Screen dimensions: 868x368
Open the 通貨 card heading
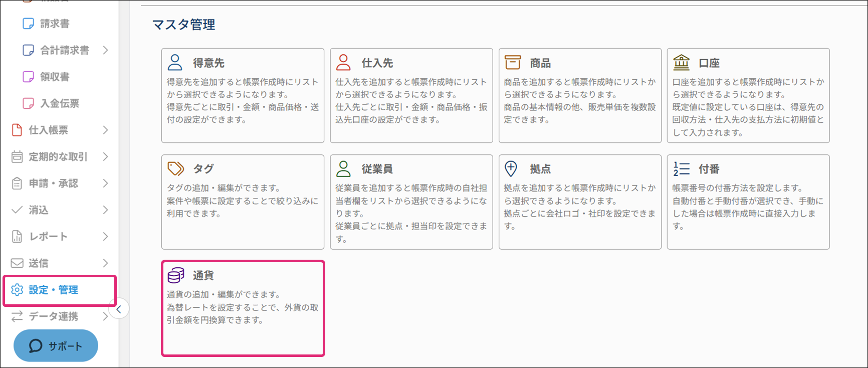coord(203,275)
